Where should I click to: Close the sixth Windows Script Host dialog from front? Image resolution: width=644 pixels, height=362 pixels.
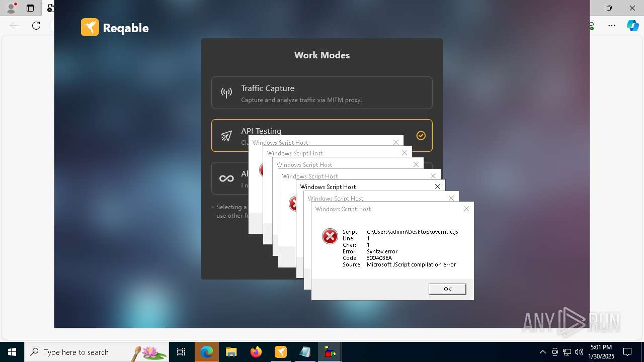tap(405, 153)
